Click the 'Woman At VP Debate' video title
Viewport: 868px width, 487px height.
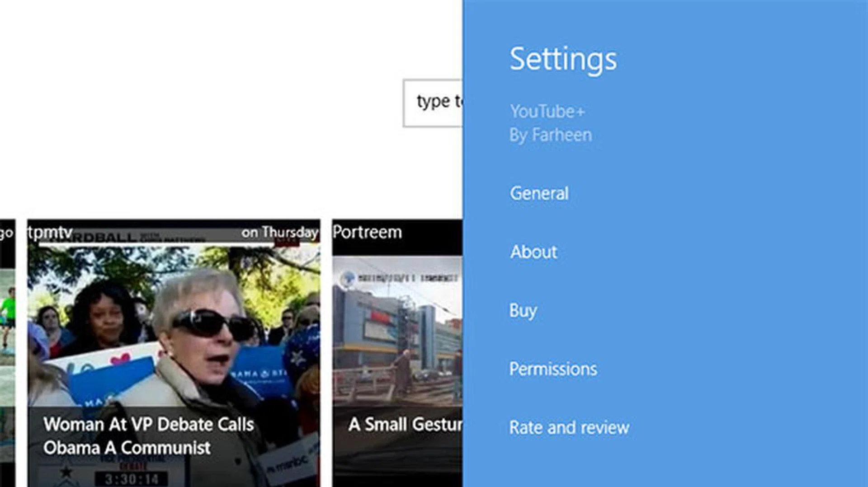(148, 436)
